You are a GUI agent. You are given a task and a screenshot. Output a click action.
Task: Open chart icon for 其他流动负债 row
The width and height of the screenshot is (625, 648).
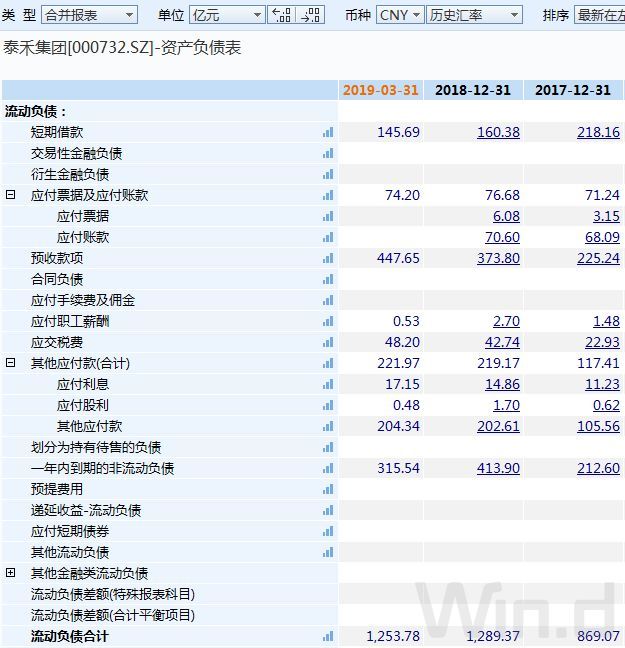point(328,553)
